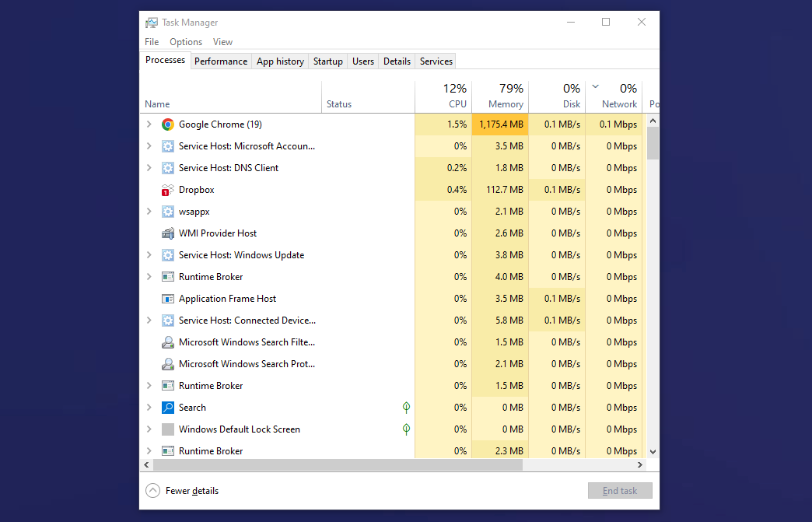
Task: Click the wsappx gear icon
Action: pyautogui.click(x=167, y=211)
